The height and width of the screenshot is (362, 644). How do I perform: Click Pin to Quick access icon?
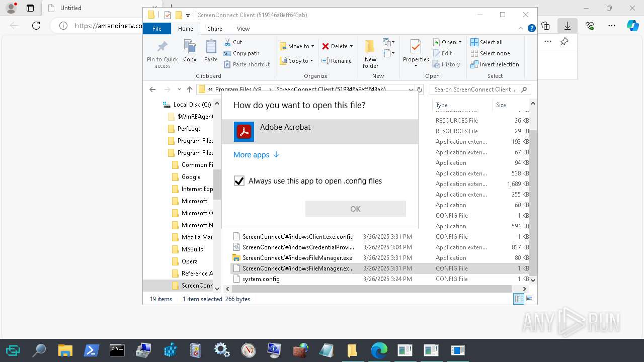pyautogui.click(x=162, y=54)
